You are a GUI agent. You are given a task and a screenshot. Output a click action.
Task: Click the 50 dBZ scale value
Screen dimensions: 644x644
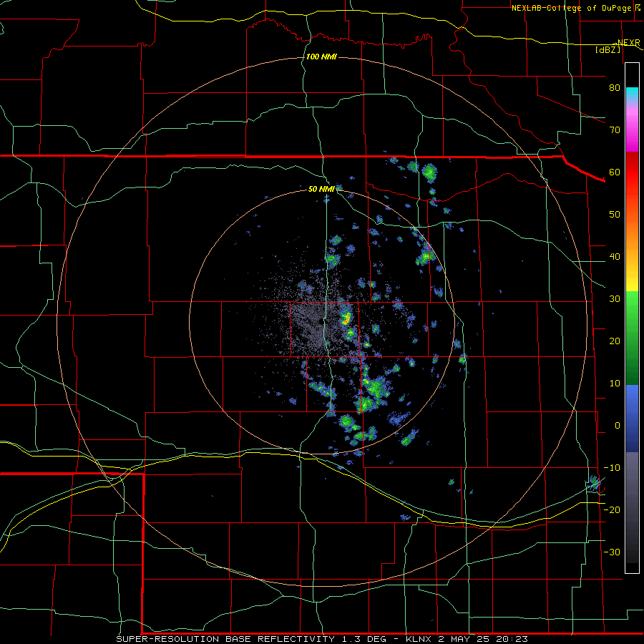pos(615,215)
